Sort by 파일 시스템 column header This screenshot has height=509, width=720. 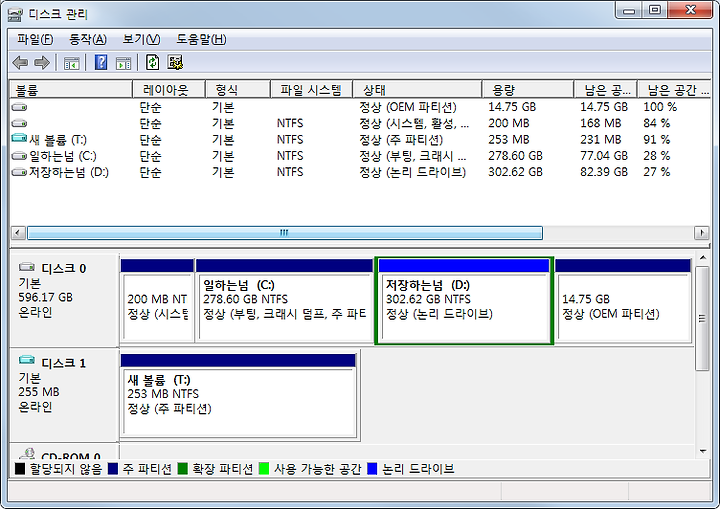point(311,90)
